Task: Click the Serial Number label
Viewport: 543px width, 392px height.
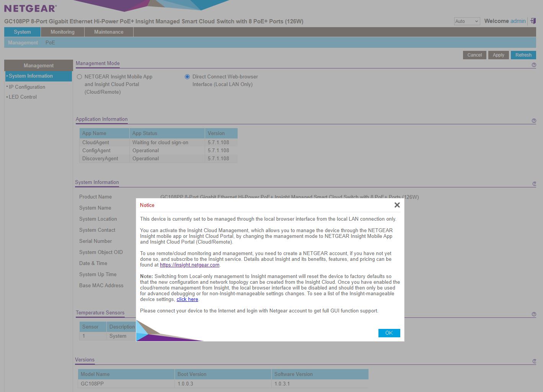Action: coord(95,241)
